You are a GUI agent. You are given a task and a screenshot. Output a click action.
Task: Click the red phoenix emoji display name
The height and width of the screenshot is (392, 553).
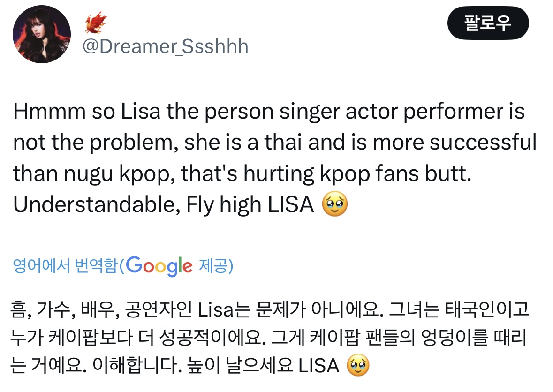click(95, 23)
